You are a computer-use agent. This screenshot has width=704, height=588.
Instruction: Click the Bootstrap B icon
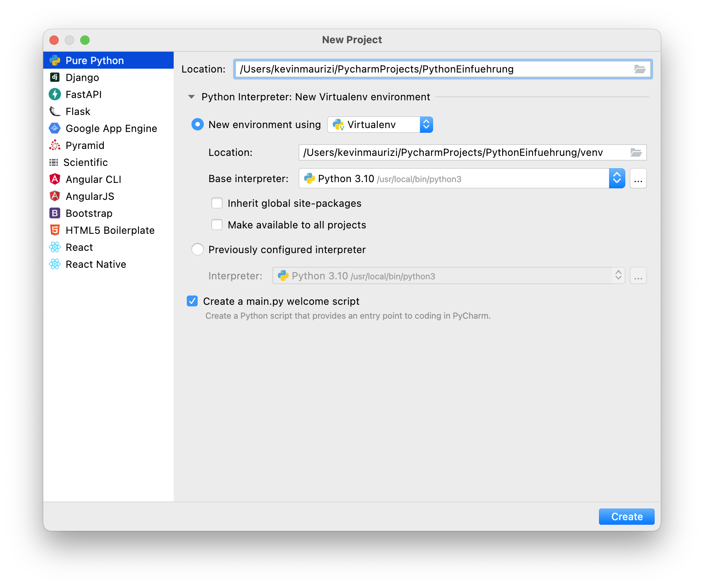coord(55,213)
